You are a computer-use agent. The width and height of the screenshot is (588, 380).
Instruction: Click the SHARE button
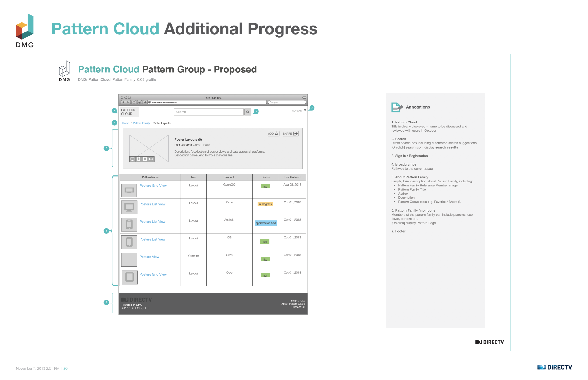290,134
